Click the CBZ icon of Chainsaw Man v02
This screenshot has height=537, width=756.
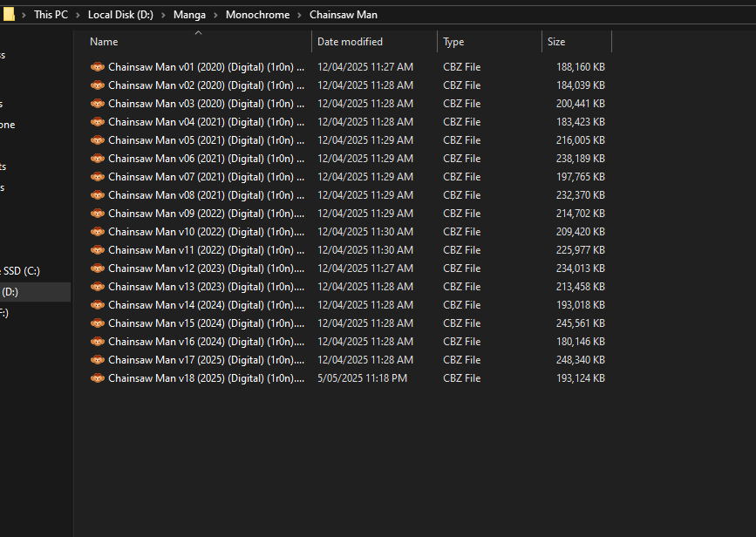(x=98, y=85)
